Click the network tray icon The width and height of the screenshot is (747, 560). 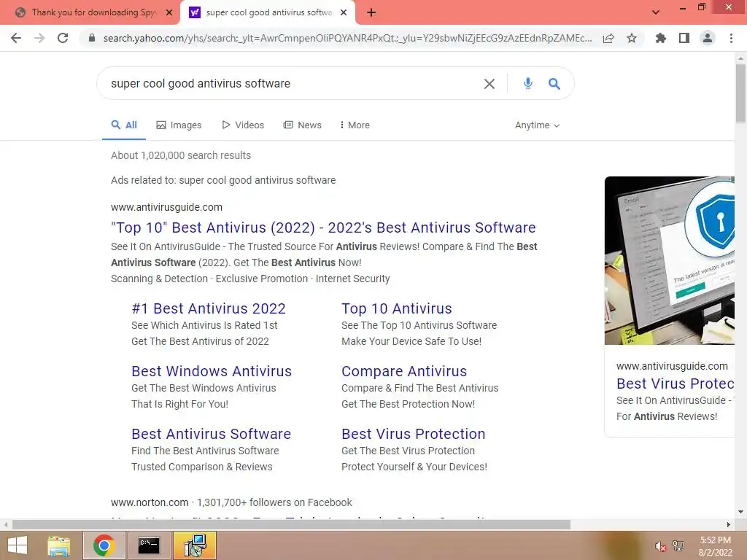pos(678,546)
